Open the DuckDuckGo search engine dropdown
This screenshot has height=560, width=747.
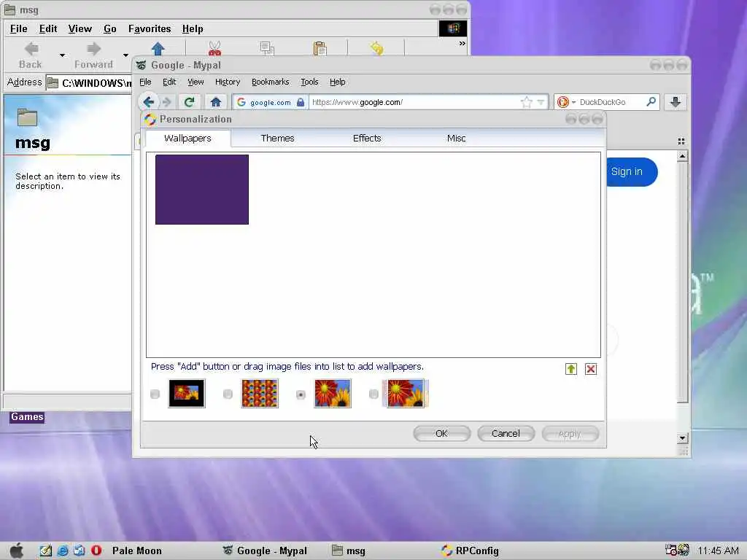tap(566, 102)
